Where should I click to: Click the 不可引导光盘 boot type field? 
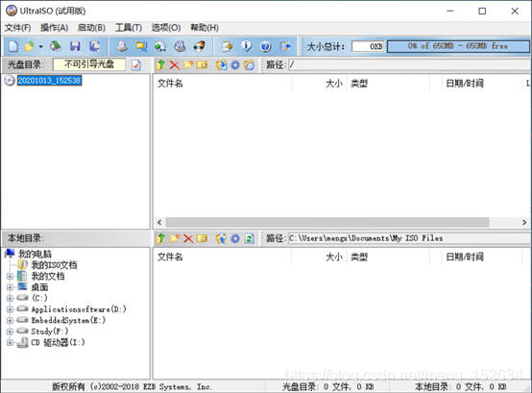point(89,64)
